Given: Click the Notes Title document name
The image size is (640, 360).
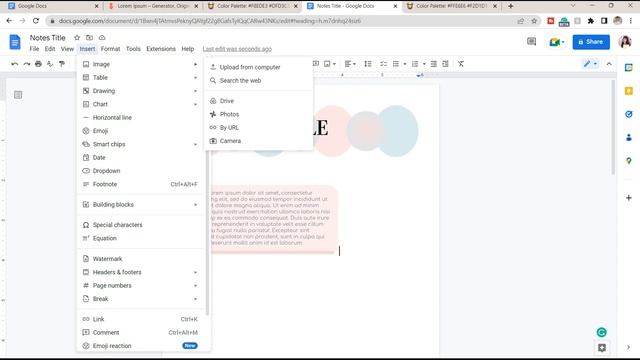Looking at the screenshot, I should click(47, 38).
